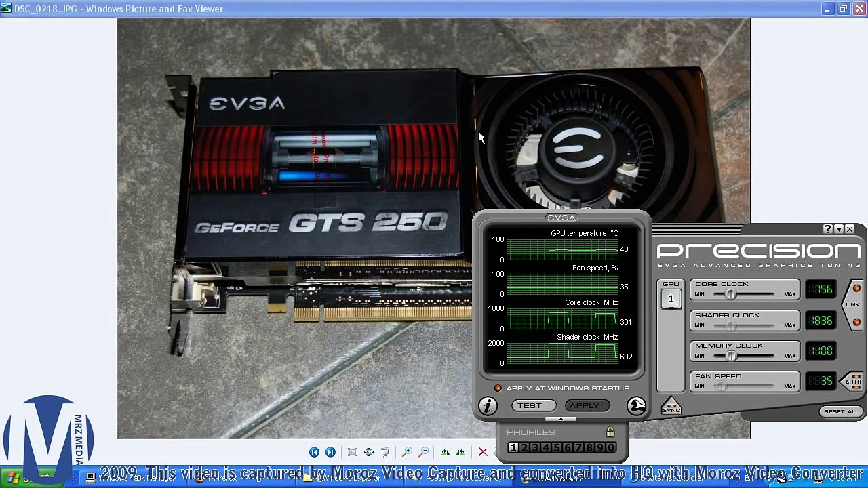The image size is (868, 488).
Task: Click the core clock value 756 display
Action: point(821,289)
